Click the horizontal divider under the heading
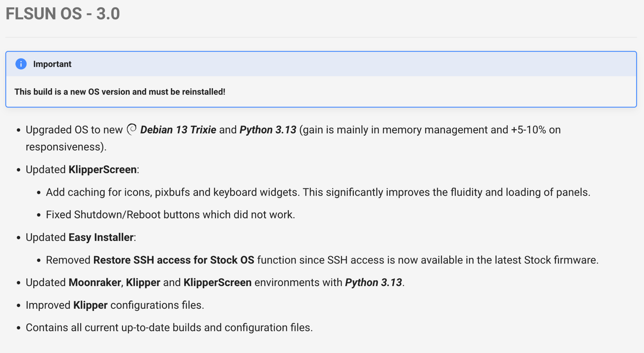Viewport: 644px width, 353px height. pyautogui.click(x=321, y=37)
